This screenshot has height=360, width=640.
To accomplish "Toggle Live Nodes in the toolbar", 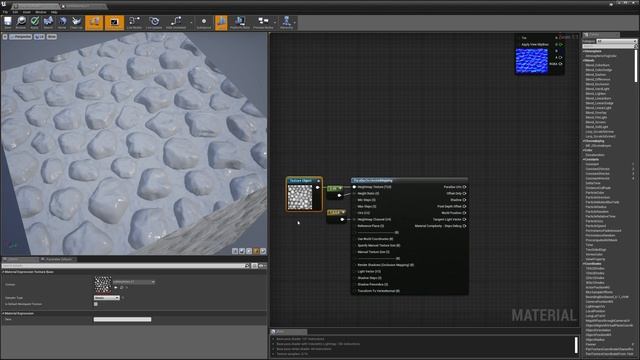I will click(134, 22).
